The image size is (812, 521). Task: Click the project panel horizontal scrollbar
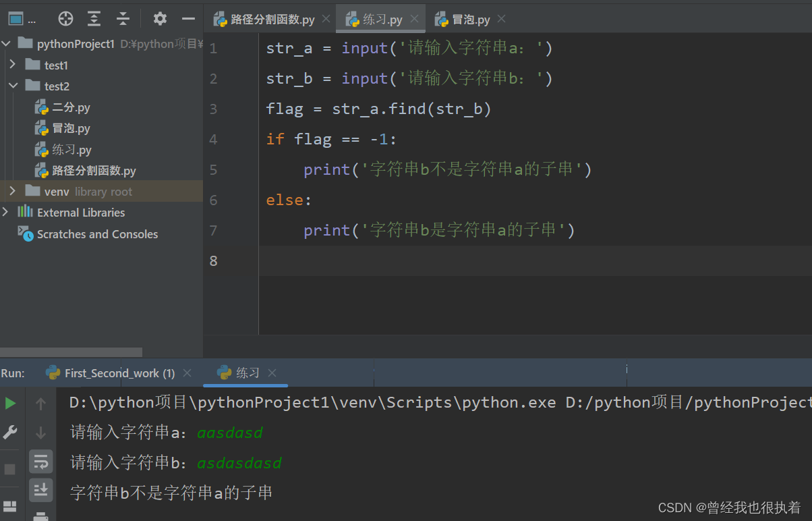[x=71, y=352]
